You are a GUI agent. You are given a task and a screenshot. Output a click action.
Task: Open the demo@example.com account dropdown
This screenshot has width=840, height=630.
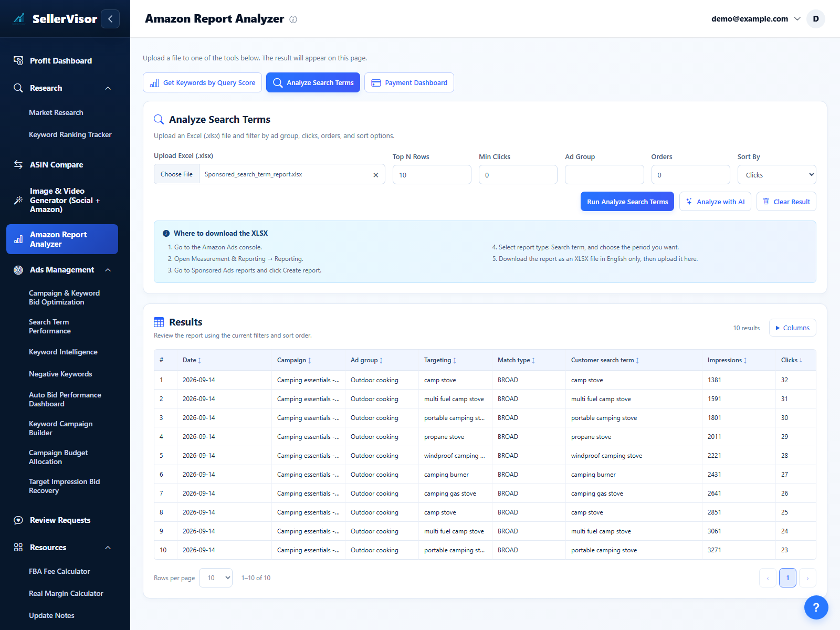click(x=756, y=19)
